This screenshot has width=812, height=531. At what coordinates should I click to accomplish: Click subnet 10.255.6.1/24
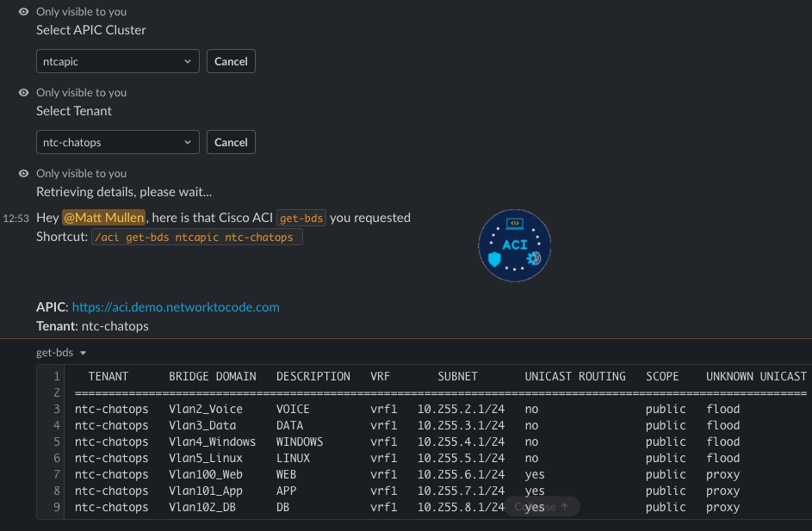[x=461, y=474]
